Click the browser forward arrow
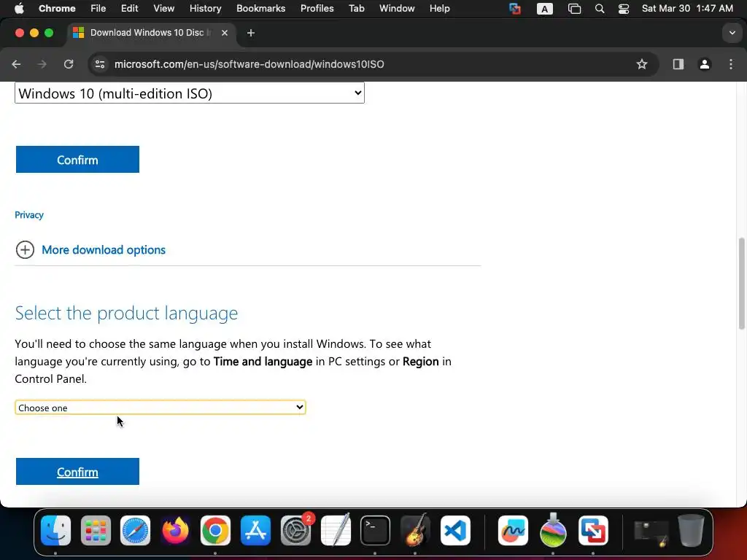Image resolution: width=747 pixels, height=560 pixels. [42, 64]
